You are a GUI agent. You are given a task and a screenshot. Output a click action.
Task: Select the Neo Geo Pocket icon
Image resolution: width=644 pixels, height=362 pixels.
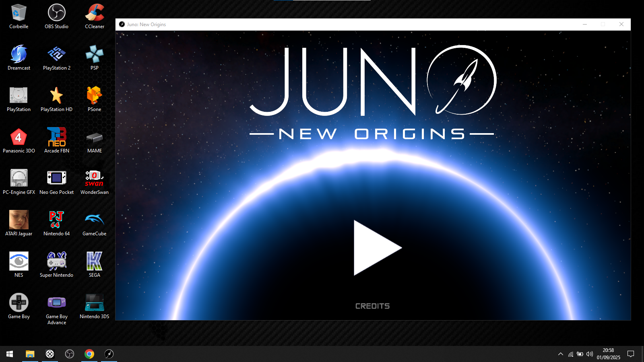56,182
